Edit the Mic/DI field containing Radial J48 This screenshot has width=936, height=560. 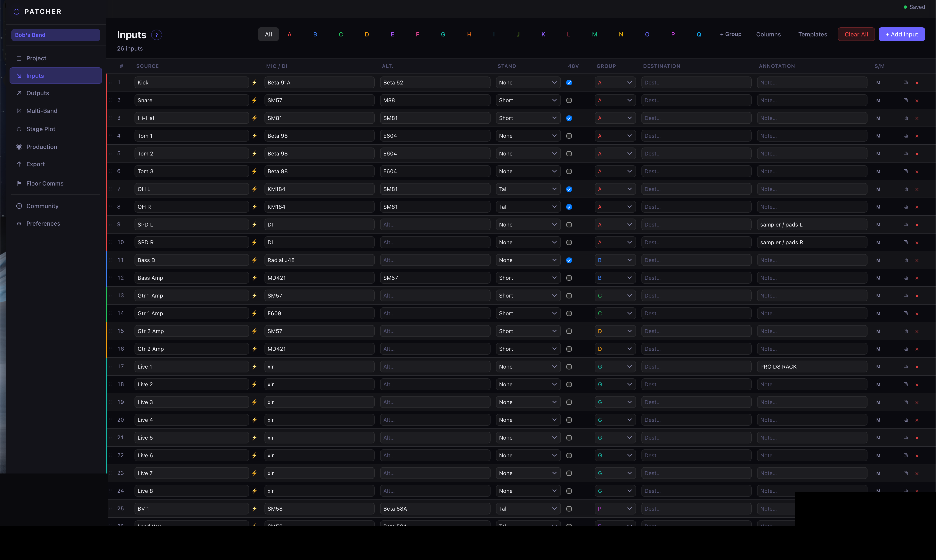coord(319,260)
